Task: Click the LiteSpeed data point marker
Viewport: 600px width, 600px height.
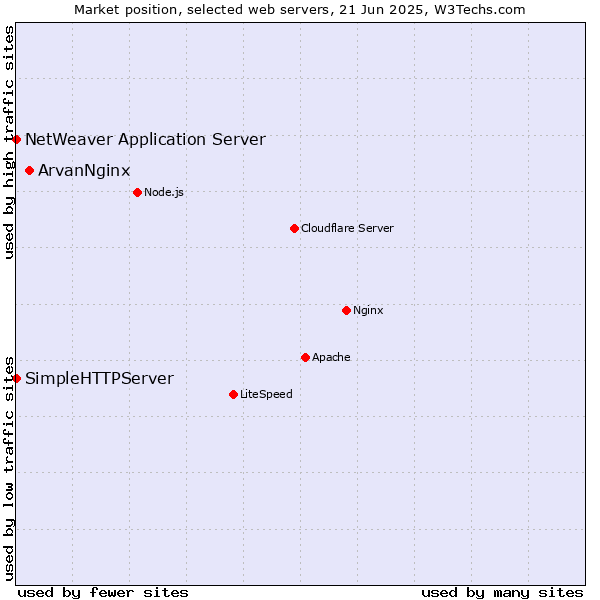Action: pos(233,394)
